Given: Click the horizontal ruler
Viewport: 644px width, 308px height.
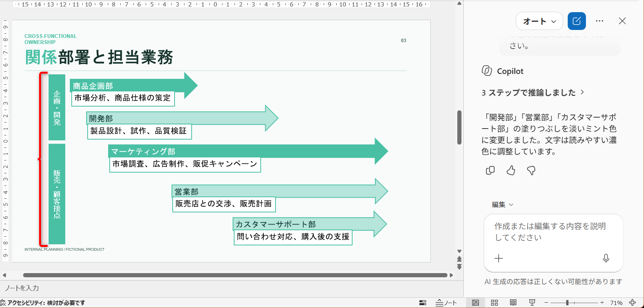Looking at the screenshot, I should [x=222, y=5].
